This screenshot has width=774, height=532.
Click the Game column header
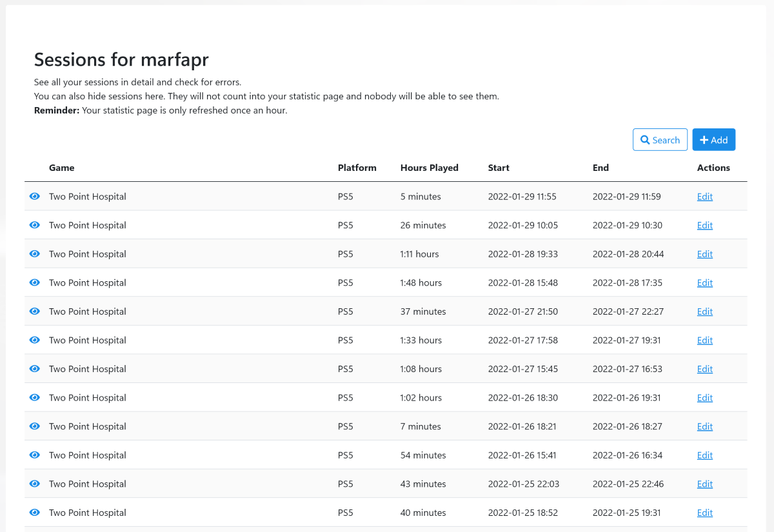(62, 168)
